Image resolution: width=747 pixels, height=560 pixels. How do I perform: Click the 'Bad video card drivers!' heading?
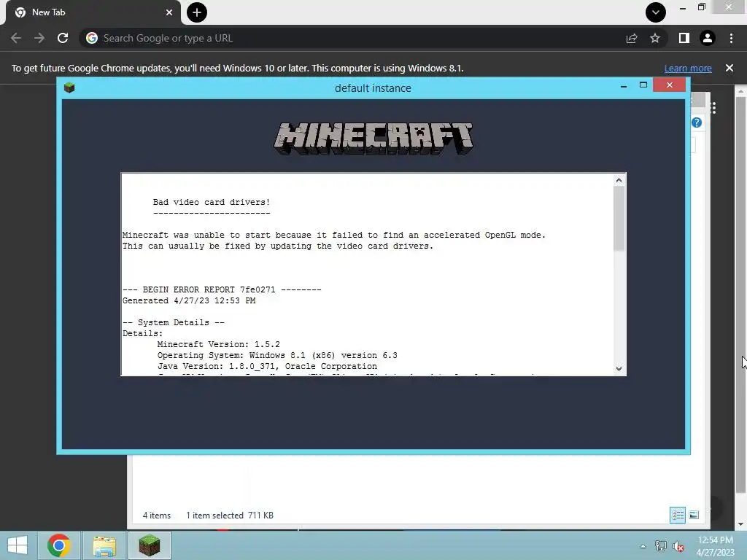pos(212,203)
